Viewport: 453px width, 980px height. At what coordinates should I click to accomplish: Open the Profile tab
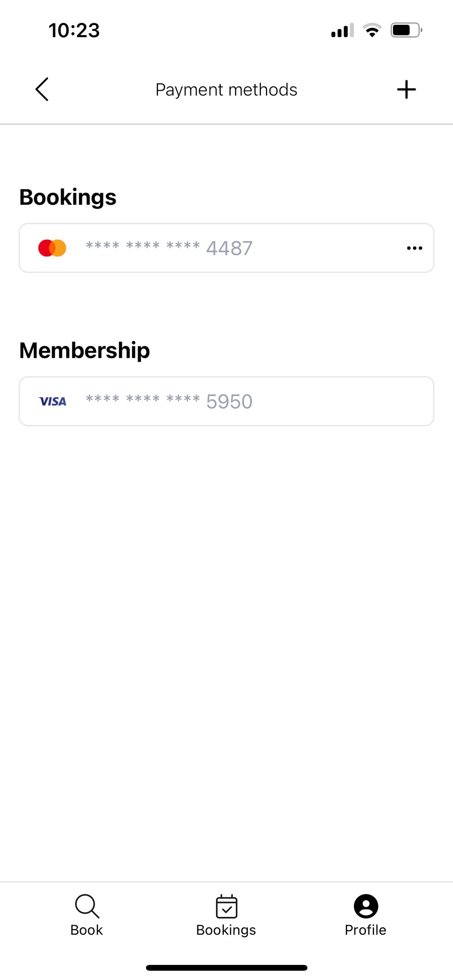tap(365, 915)
